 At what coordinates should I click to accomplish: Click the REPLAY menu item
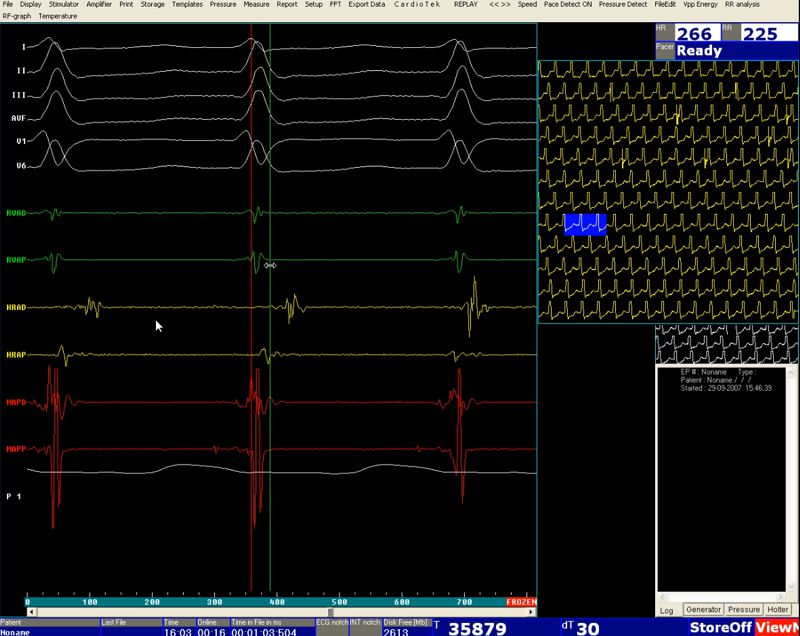tap(465, 4)
